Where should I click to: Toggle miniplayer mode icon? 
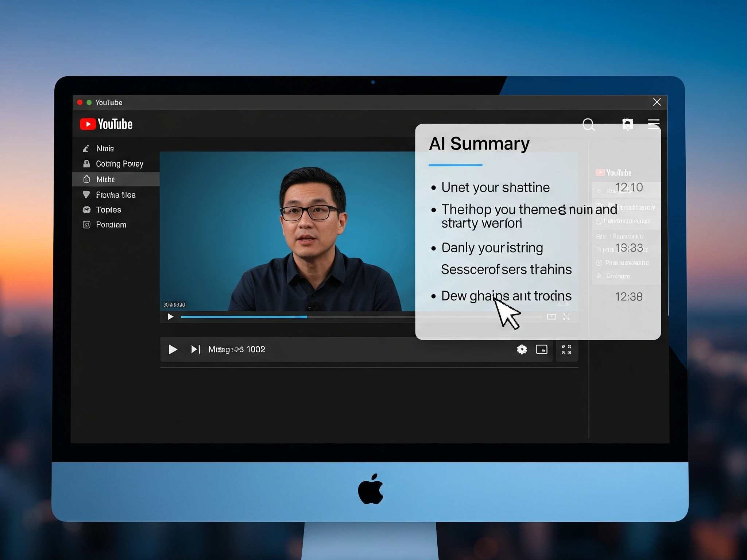542,349
